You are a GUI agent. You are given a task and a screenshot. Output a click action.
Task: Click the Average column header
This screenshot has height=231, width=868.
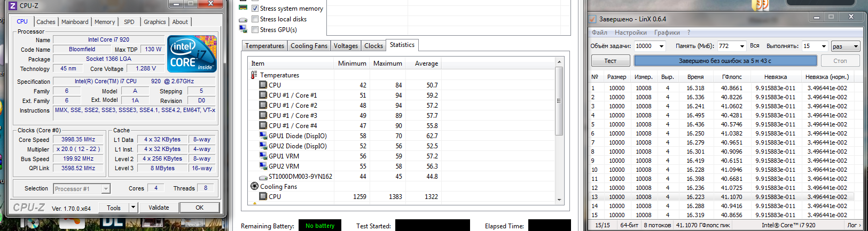(x=426, y=63)
